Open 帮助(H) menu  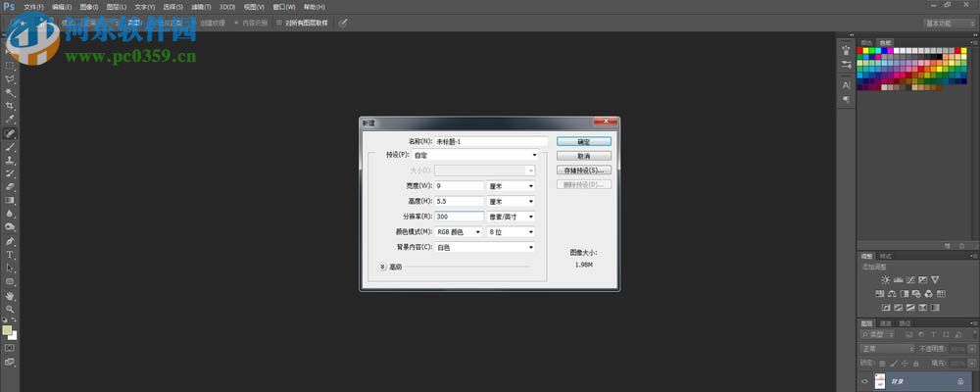[314, 7]
